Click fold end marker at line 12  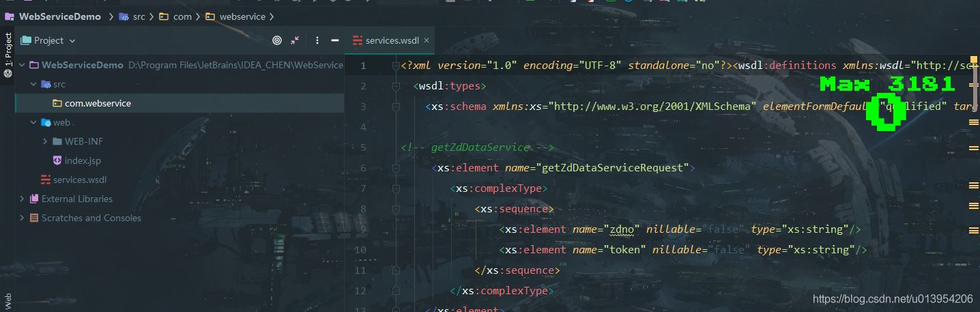pos(396,291)
